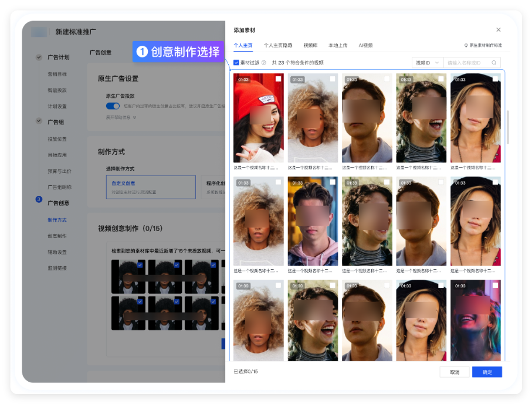Toggle the 原生广告投放 switch
532x404 pixels.
pos(113,106)
